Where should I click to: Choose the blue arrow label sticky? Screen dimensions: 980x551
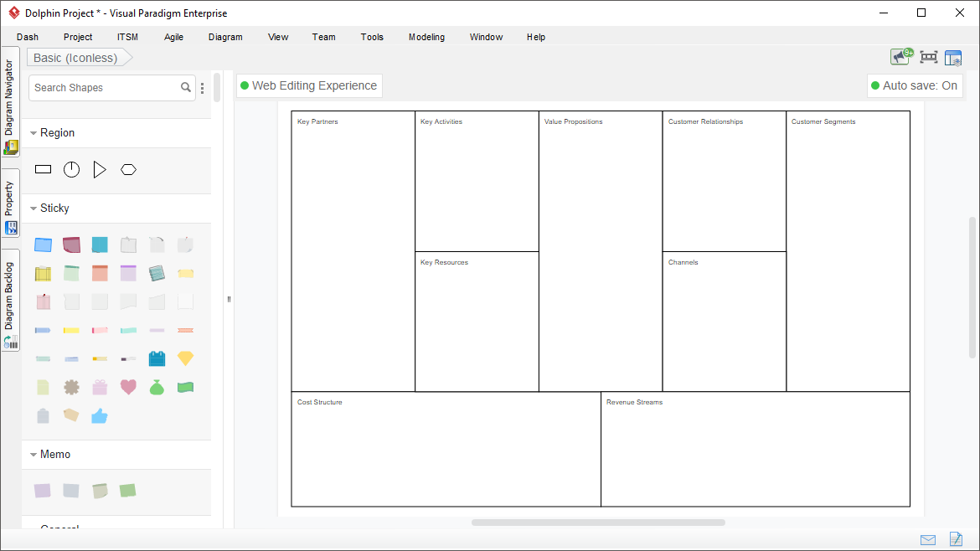click(43, 330)
